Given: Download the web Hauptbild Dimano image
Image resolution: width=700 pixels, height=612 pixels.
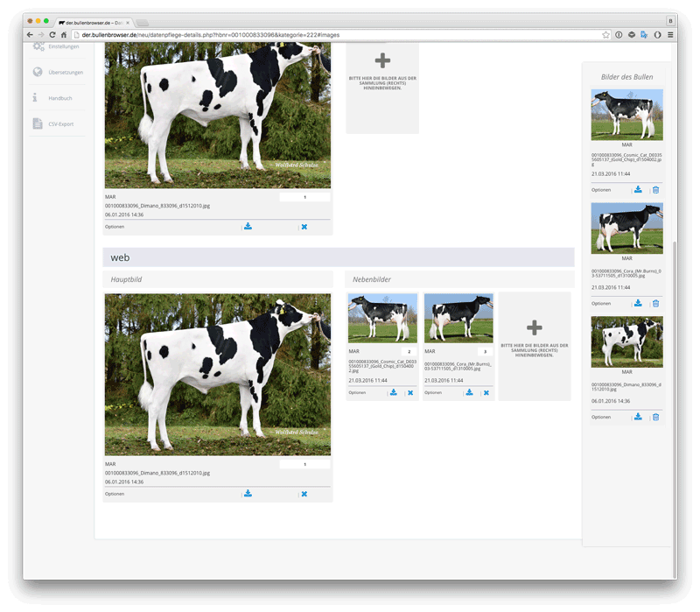Looking at the screenshot, I should coord(248,494).
